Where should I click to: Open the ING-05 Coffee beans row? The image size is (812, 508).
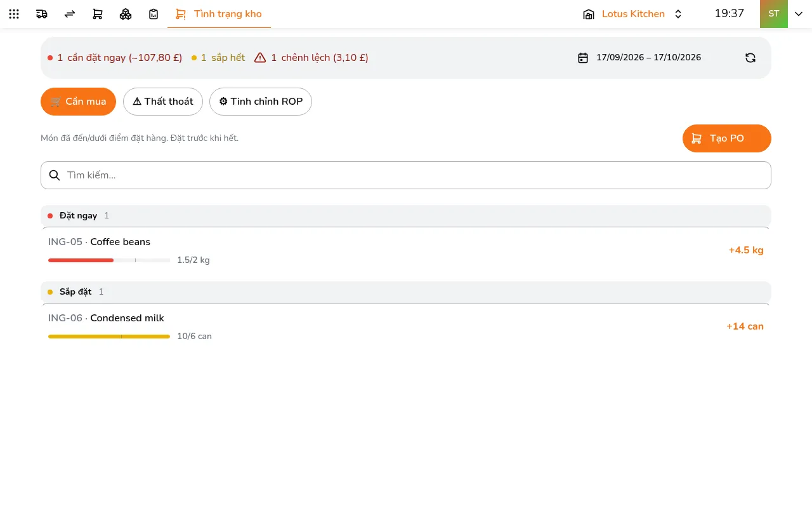406,250
